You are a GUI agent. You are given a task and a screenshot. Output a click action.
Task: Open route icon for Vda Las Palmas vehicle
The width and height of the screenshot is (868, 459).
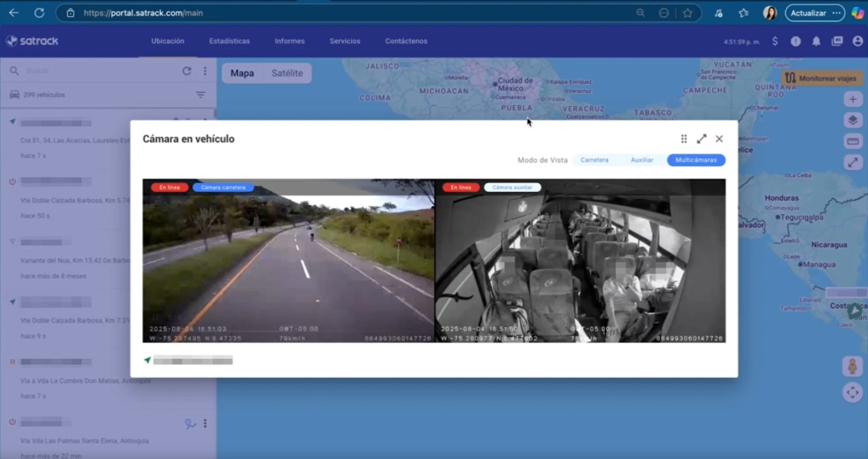(x=190, y=423)
